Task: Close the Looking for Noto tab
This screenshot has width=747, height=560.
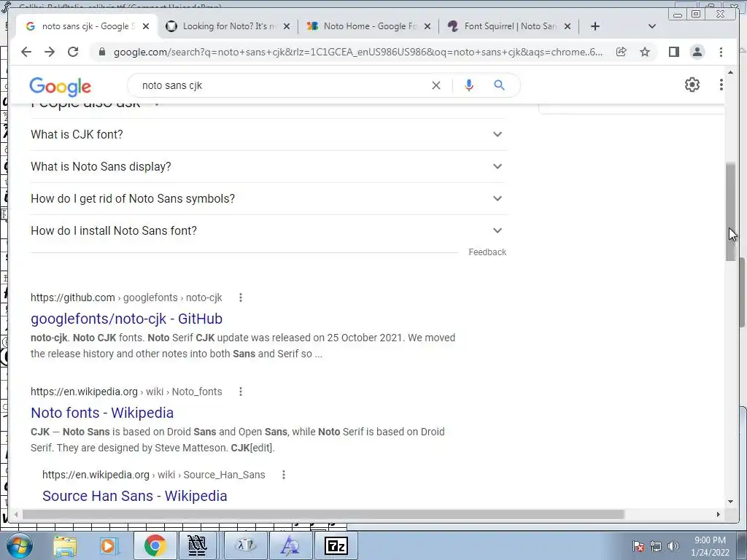Action: (286, 26)
